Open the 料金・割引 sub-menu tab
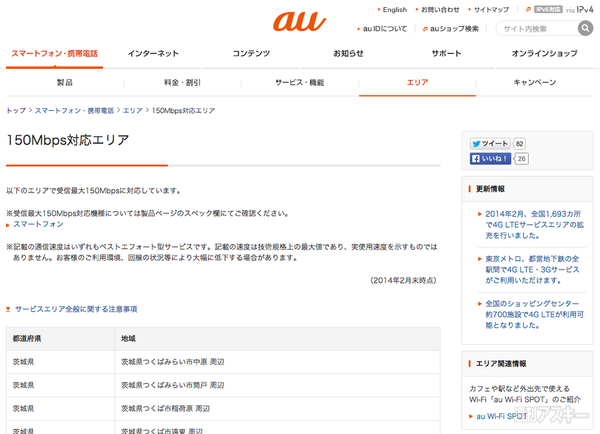Image resolution: width=600 pixels, height=434 pixels. click(x=182, y=82)
